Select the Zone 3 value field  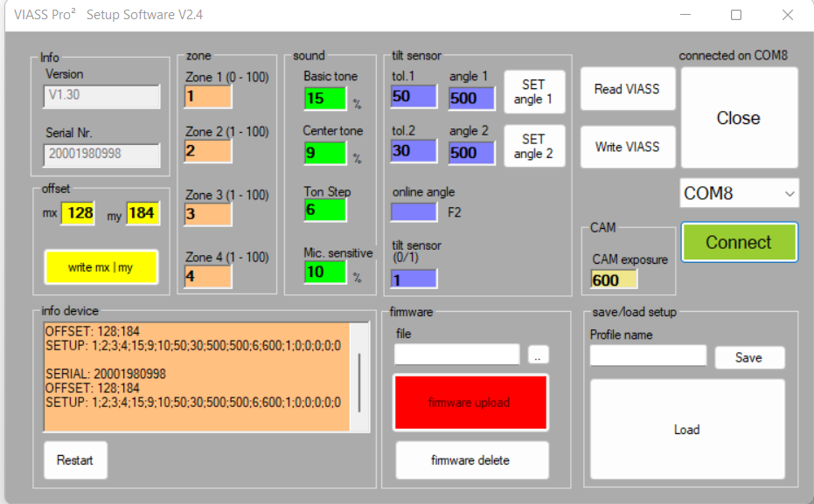[x=208, y=214]
